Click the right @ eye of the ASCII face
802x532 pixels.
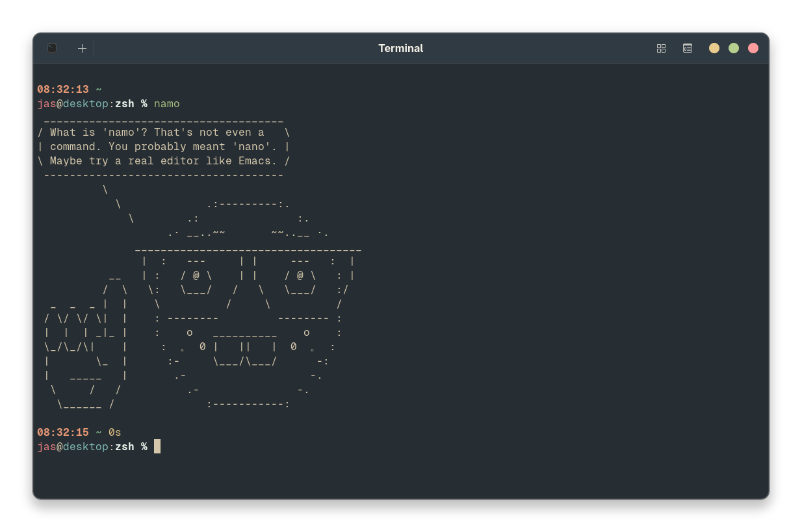click(300, 275)
